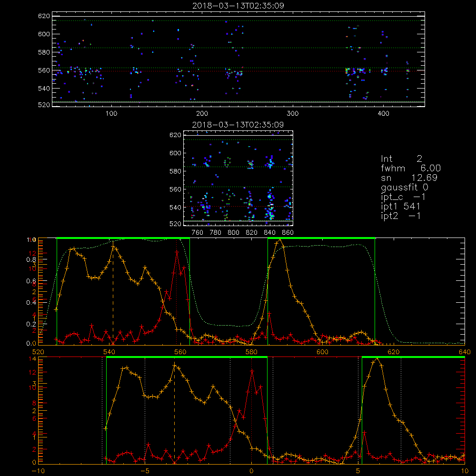Click x-axis label -5 on bottom profile plot

145,471
